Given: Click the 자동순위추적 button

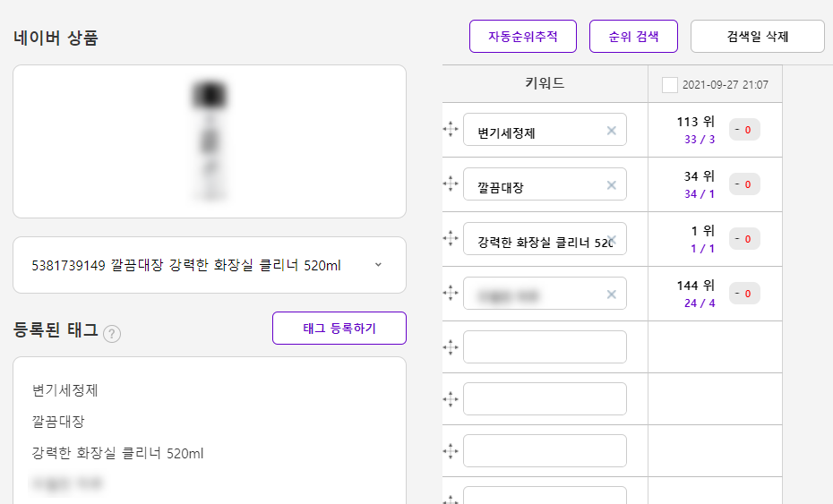Looking at the screenshot, I should pyautogui.click(x=523, y=36).
